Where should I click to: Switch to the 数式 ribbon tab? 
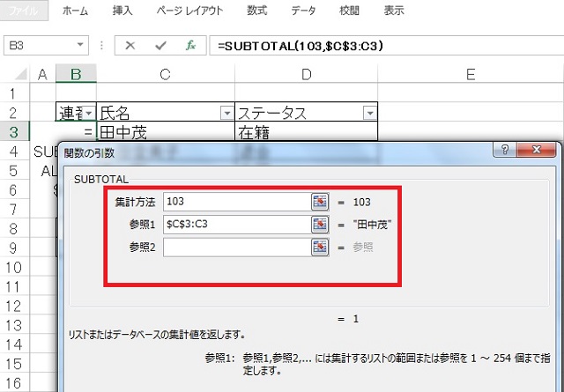[x=257, y=11]
